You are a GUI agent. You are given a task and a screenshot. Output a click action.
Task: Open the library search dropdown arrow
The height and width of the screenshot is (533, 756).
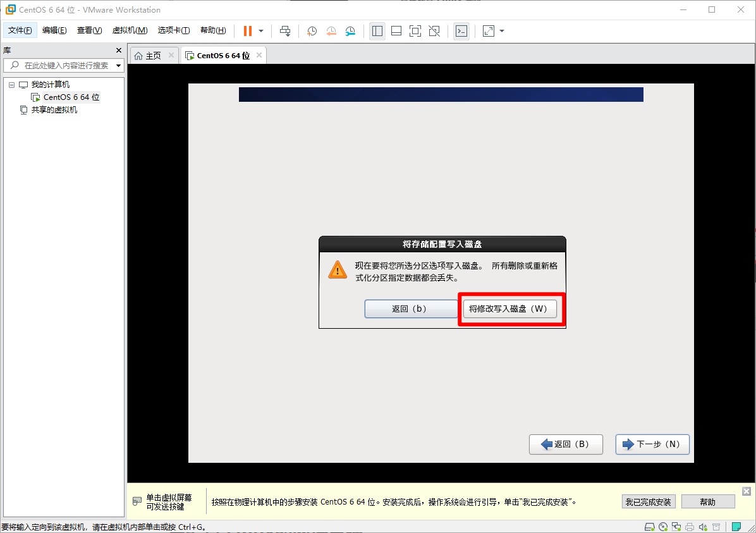pos(119,66)
